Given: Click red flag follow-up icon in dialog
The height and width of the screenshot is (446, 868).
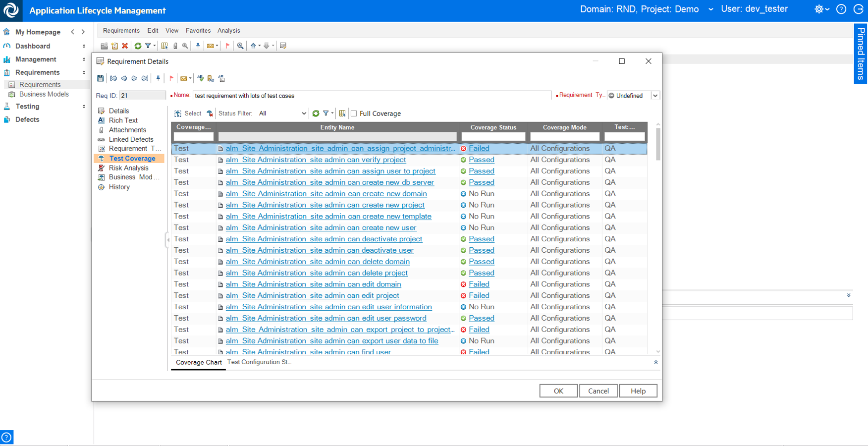Looking at the screenshot, I should pyautogui.click(x=171, y=78).
